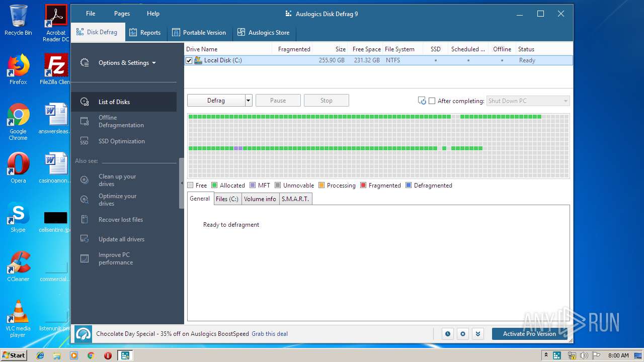The width and height of the screenshot is (644, 362).
Task: Click the Drive Name column header
Action: (x=228, y=49)
